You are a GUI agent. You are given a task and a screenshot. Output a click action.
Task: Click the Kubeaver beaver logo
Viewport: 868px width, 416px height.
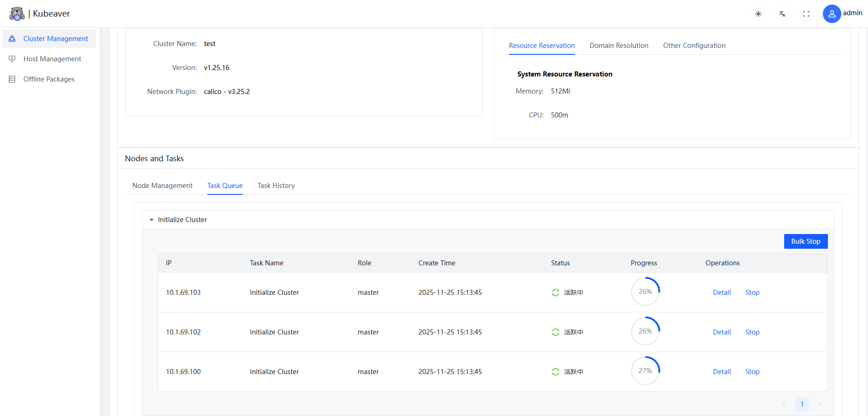pyautogui.click(x=17, y=14)
